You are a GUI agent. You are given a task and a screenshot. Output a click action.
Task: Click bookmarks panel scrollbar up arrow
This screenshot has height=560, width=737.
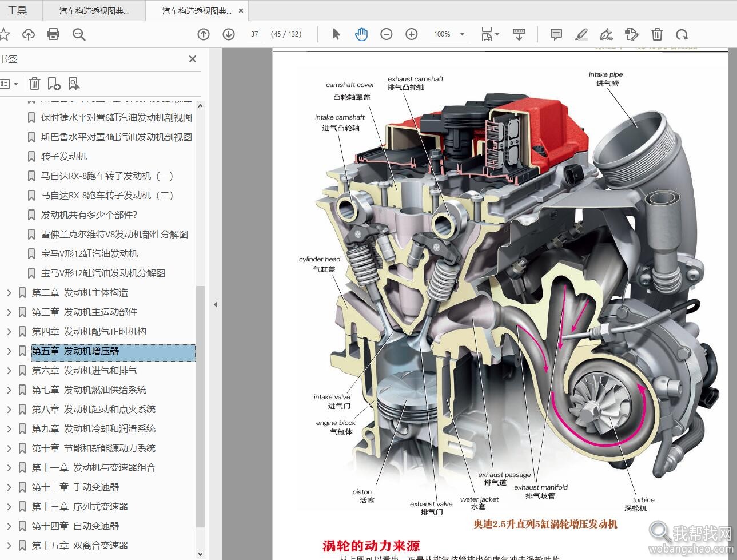pos(200,106)
